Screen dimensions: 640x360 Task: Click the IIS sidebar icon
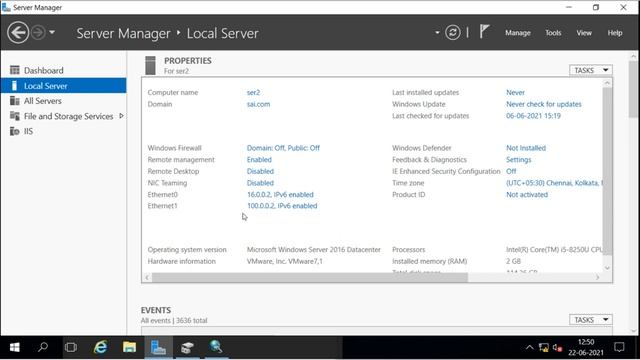click(15, 131)
